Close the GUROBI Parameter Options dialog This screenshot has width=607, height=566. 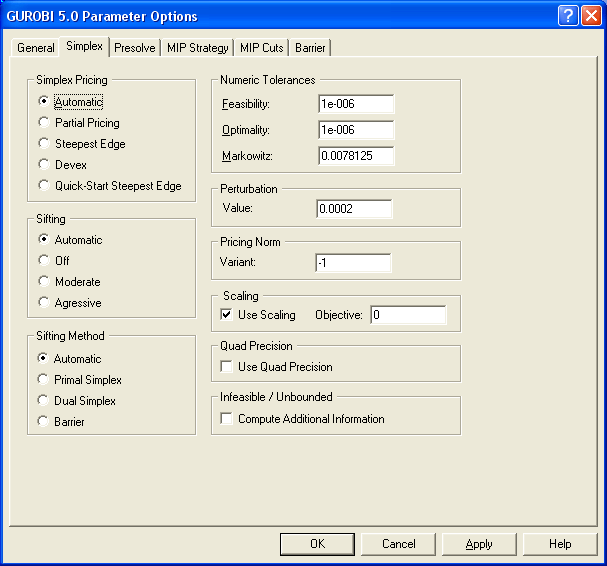[x=592, y=15]
